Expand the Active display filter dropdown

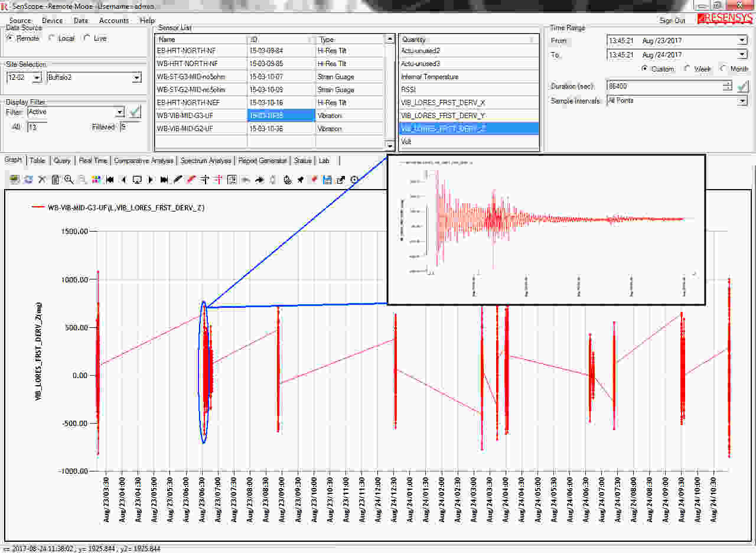pos(120,112)
